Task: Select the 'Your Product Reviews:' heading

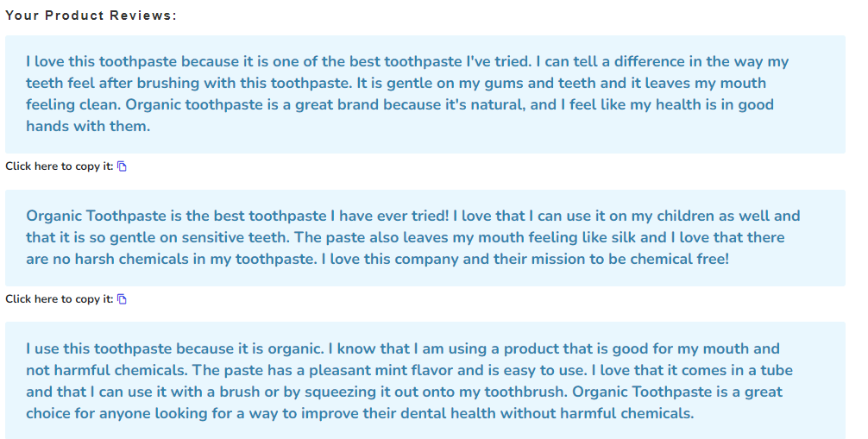Action: [91, 16]
